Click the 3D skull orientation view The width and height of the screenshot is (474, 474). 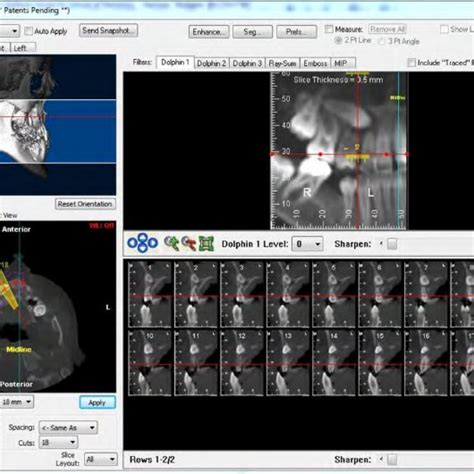(58, 125)
